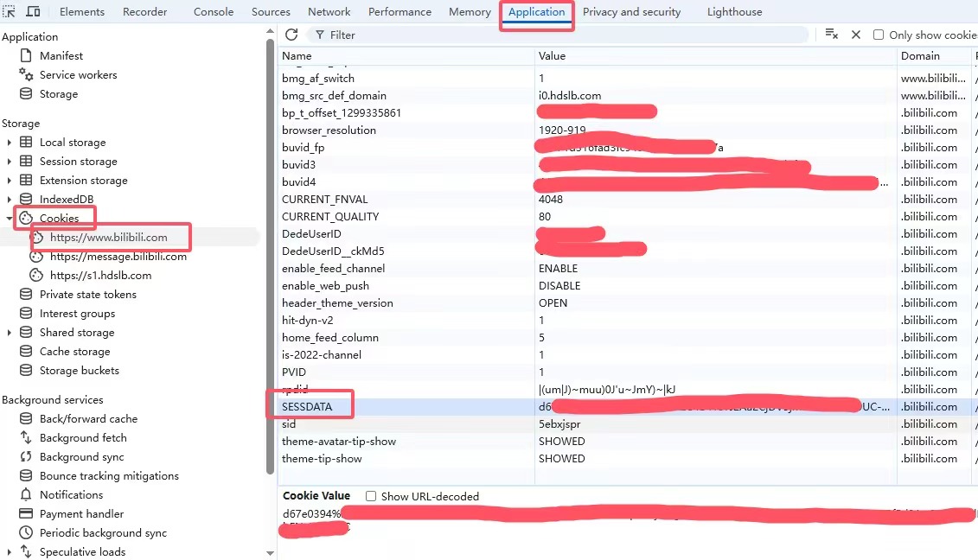Screen dimensions: 978x560
Task: Click the Filter input field
Action: tap(562, 35)
